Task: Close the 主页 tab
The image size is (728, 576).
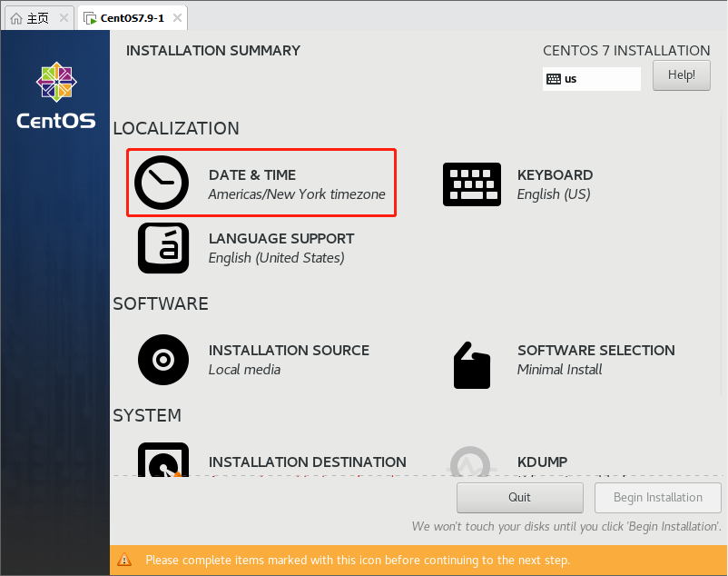Action: [x=64, y=18]
